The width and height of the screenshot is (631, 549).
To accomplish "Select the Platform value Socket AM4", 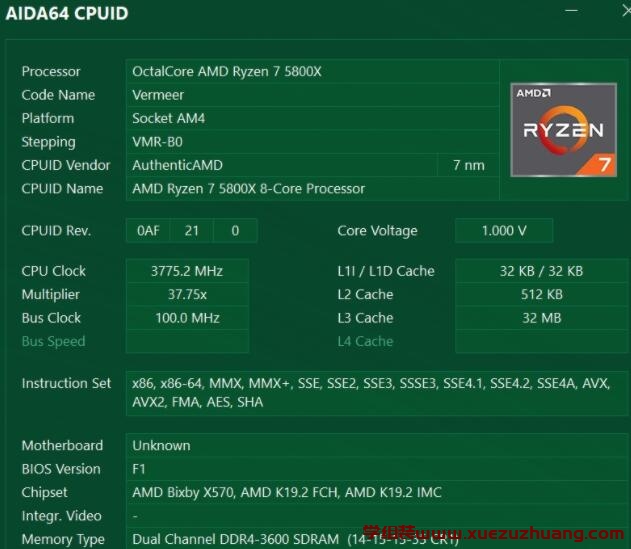I will tap(312, 118).
